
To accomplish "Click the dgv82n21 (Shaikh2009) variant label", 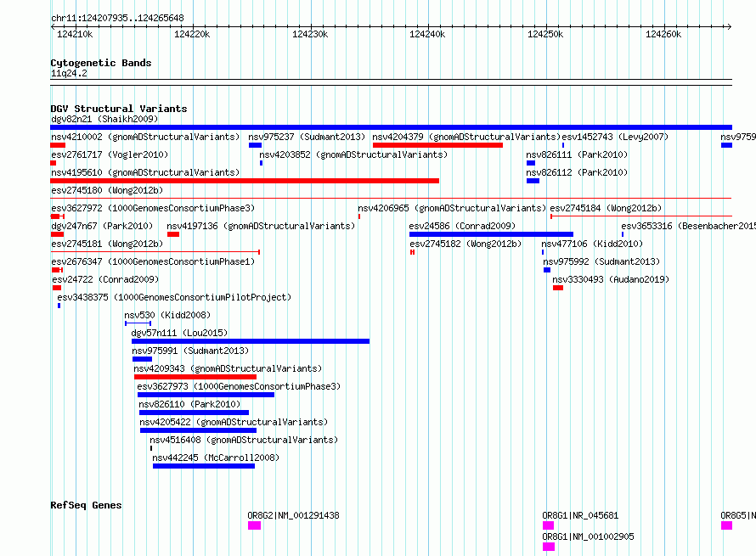I will 104,119.
